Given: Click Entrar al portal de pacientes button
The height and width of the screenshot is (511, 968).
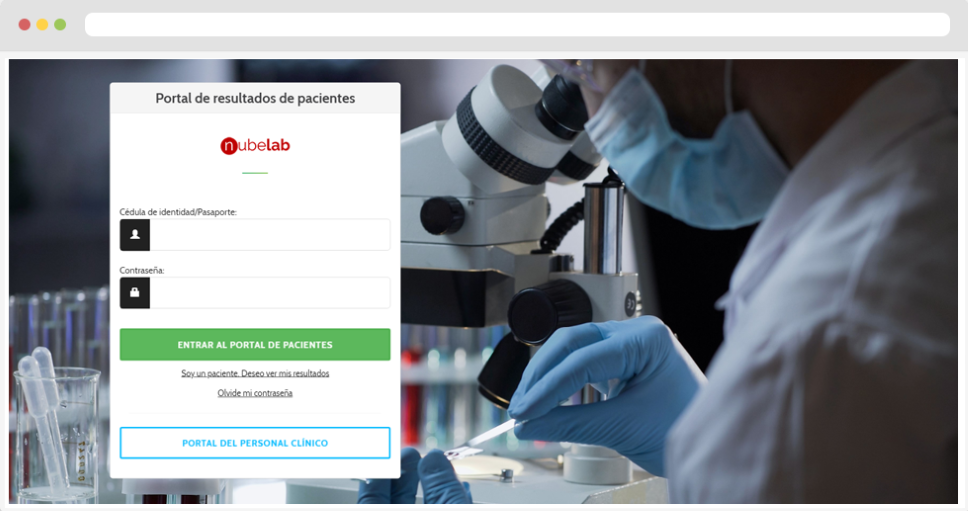Looking at the screenshot, I should (255, 344).
